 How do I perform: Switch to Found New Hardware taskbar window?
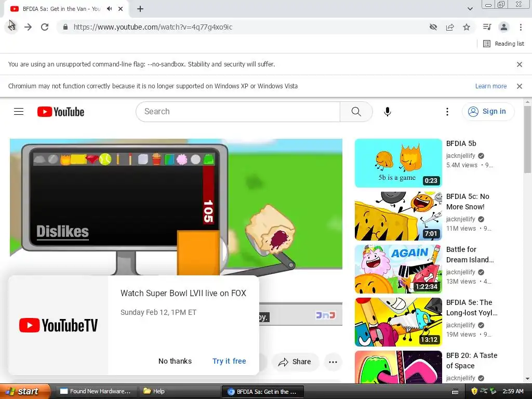coord(97,391)
